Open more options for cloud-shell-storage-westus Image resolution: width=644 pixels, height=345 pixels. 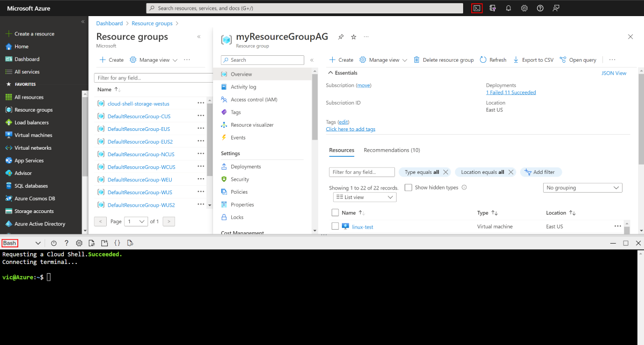pos(201,104)
